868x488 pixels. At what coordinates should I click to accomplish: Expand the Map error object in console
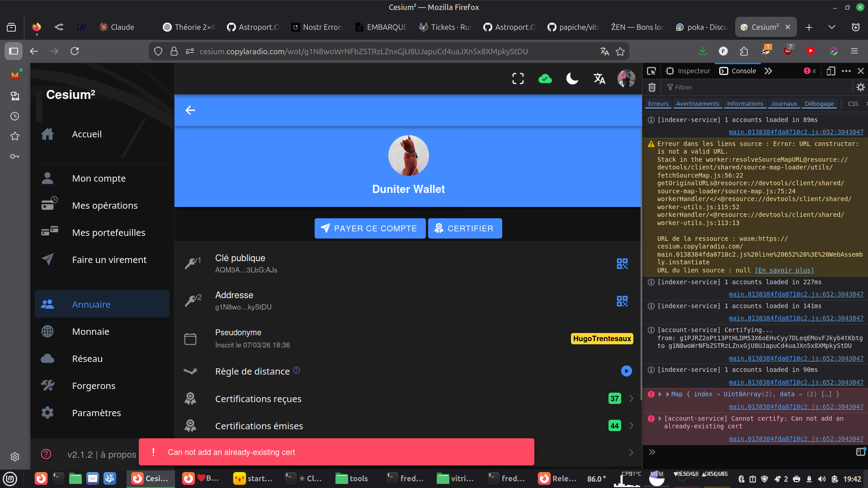[668, 394]
